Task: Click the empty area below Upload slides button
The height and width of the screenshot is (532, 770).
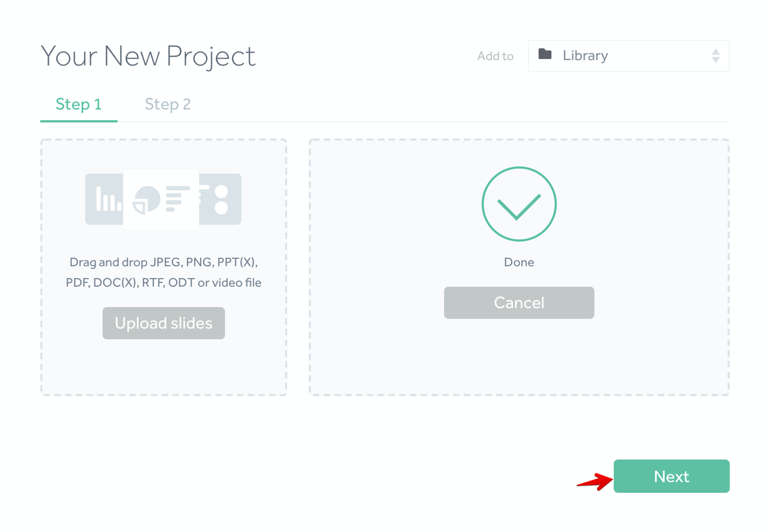Action: (x=164, y=368)
